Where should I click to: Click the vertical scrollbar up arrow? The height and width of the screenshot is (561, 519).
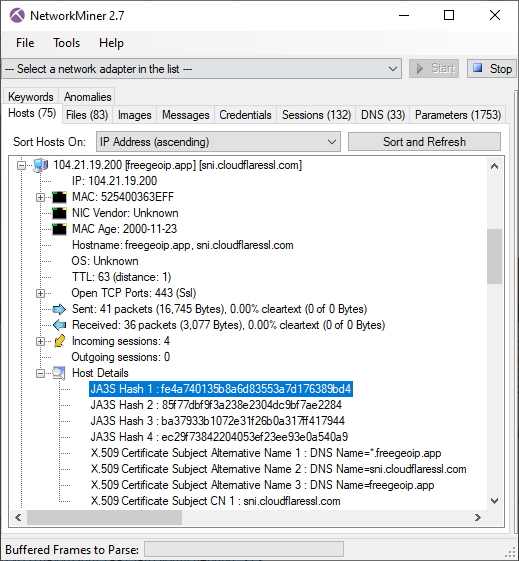494,166
